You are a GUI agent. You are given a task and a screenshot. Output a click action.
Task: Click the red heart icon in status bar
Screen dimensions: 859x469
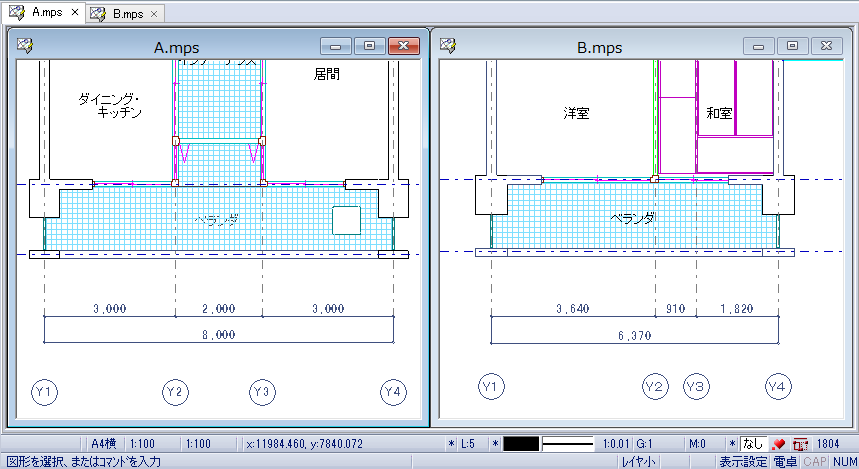(x=778, y=444)
